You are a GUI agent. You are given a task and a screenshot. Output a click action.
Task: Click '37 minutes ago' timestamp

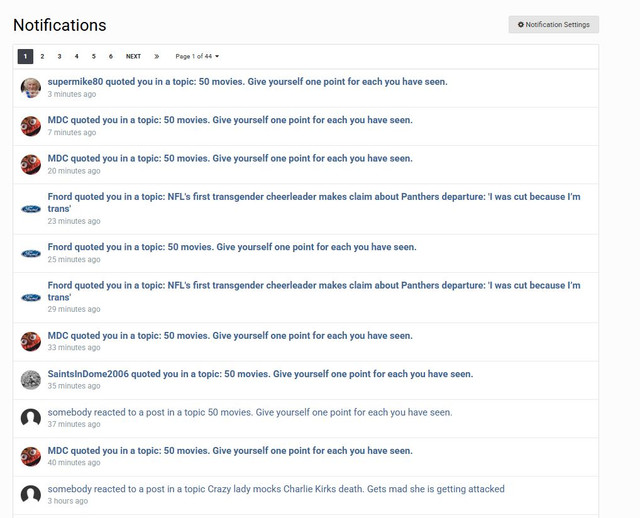click(74, 425)
